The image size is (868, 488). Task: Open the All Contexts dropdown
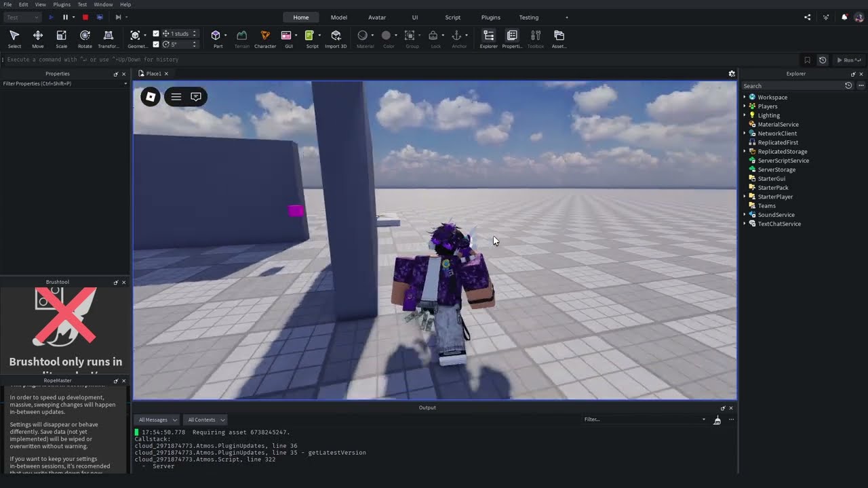[x=205, y=420]
